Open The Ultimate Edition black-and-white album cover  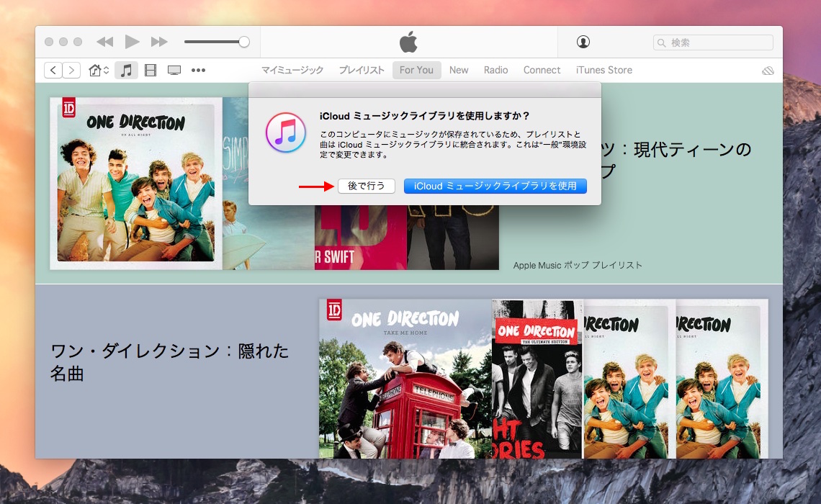point(537,379)
